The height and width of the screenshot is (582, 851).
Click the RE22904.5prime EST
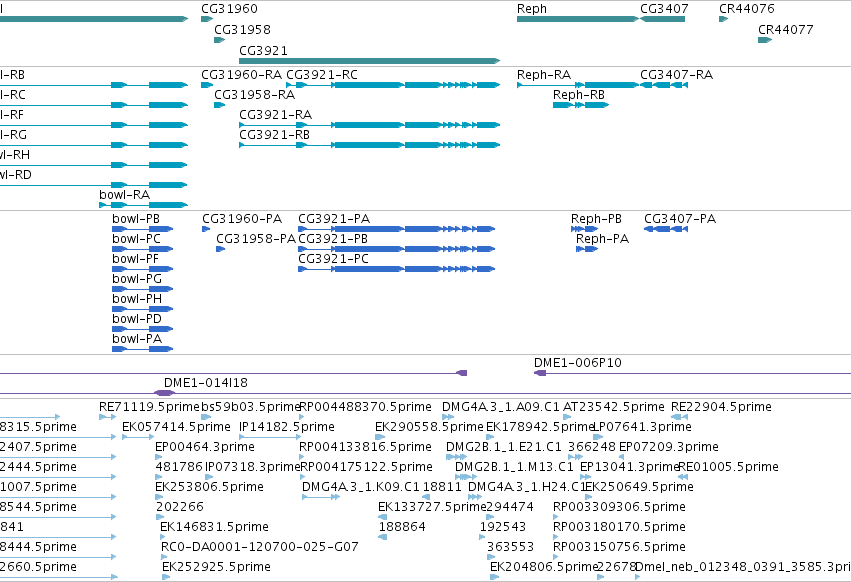[679, 417]
